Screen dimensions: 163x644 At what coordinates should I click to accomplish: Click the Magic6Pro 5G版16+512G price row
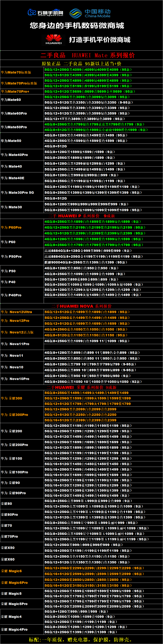(103, 586)
